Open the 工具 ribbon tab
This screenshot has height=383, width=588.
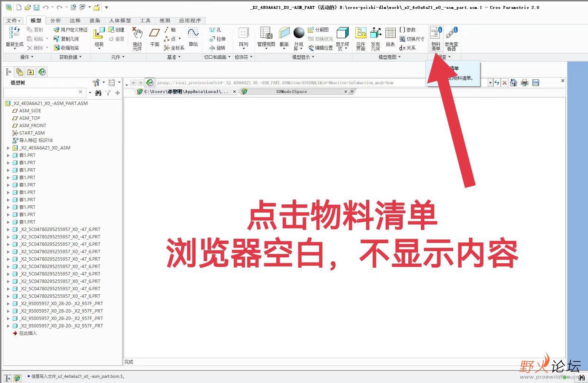[145, 20]
